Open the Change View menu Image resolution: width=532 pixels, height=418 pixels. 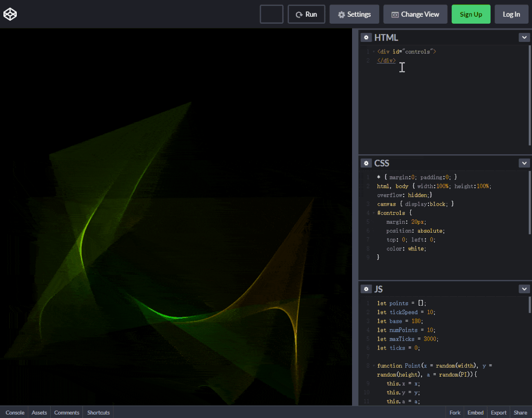coord(415,14)
